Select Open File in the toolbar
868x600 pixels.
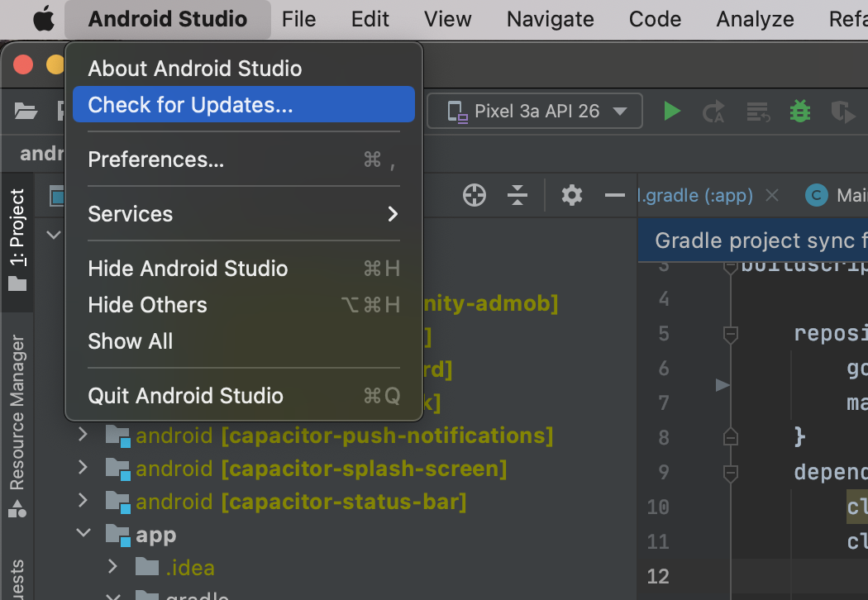click(25, 110)
